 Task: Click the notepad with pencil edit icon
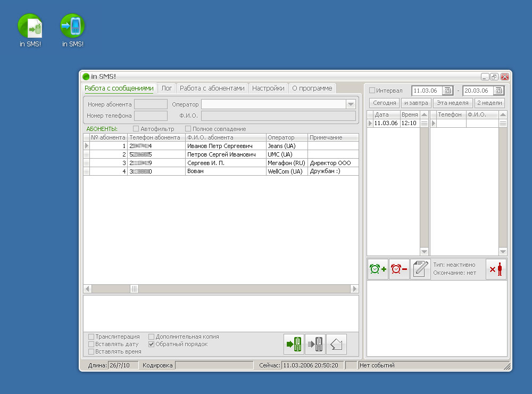(420, 270)
